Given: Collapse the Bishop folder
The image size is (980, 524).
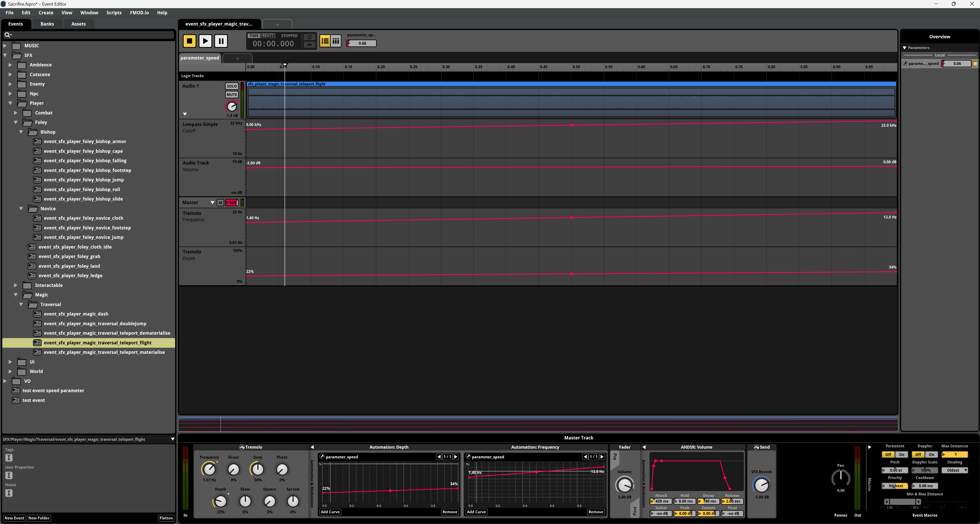Looking at the screenshot, I should [x=21, y=132].
